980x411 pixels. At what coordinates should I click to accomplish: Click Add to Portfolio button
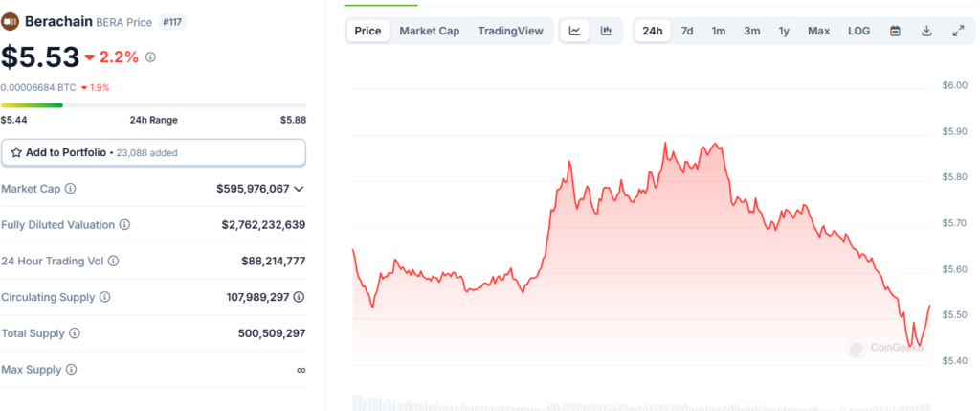(154, 152)
